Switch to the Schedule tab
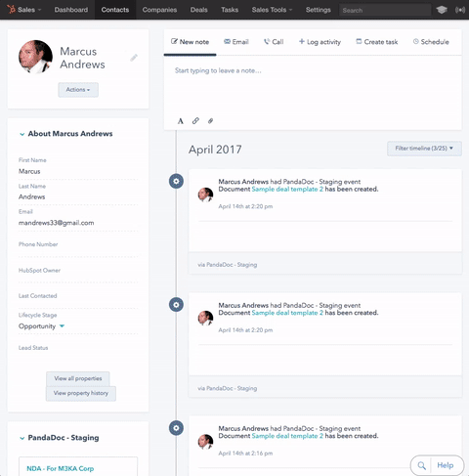The height and width of the screenshot is (476, 469). (431, 42)
